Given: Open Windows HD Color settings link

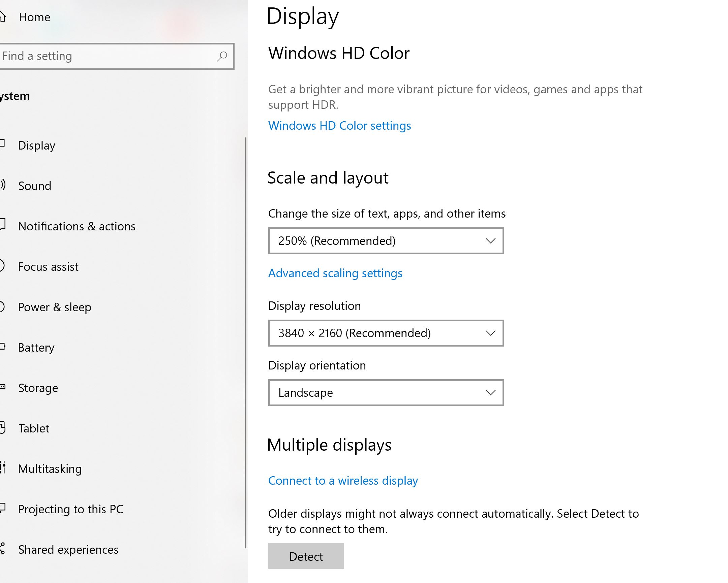Looking at the screenshot, I should tap(339, 126).
